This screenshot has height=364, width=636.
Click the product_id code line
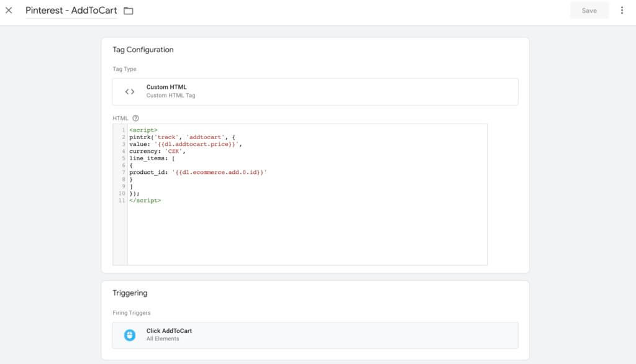tap(198, 172)
